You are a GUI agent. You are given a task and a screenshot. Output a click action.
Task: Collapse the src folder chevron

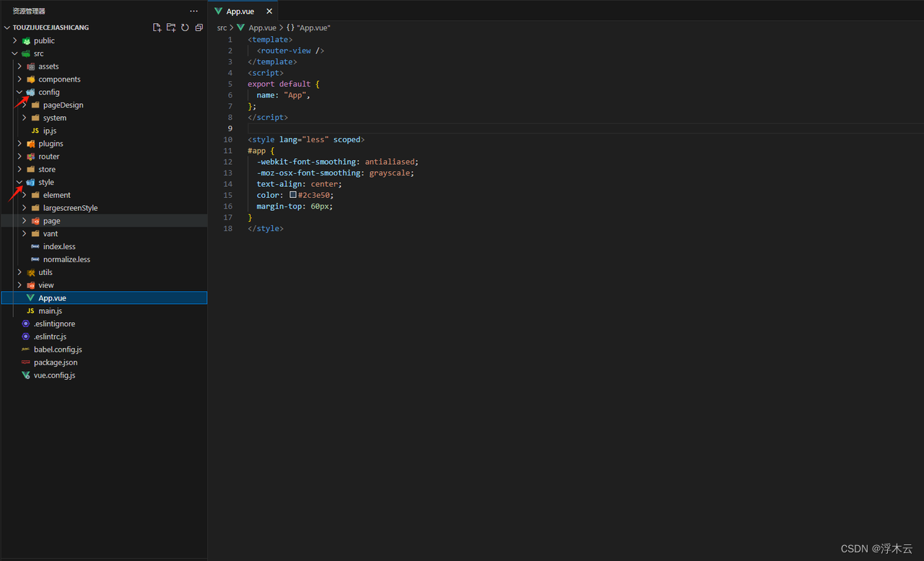pos(14,53)
